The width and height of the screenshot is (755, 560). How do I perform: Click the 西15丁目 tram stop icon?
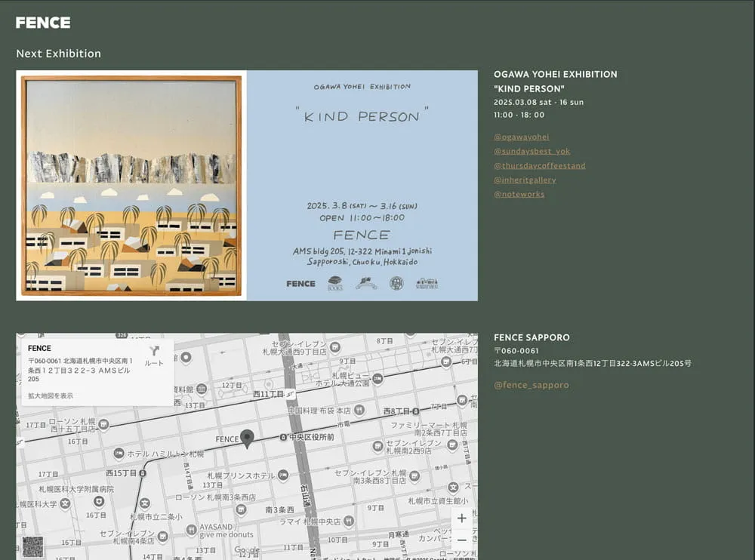tap(143, 473)
